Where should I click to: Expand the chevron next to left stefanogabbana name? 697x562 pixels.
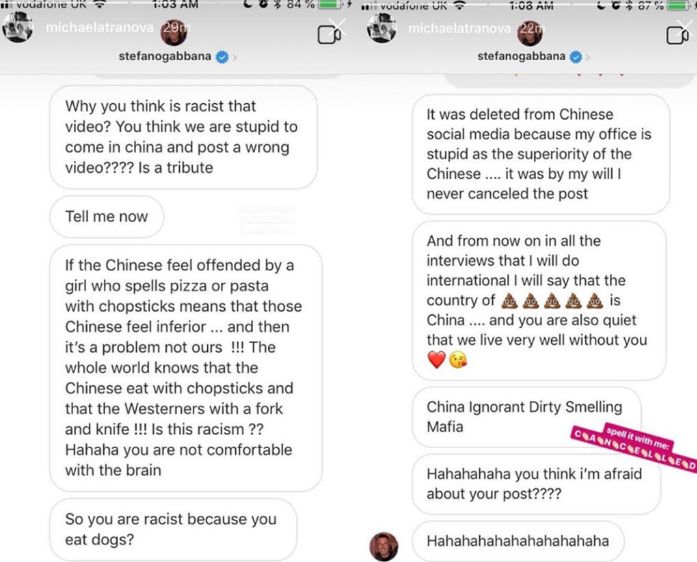point(234,57)
